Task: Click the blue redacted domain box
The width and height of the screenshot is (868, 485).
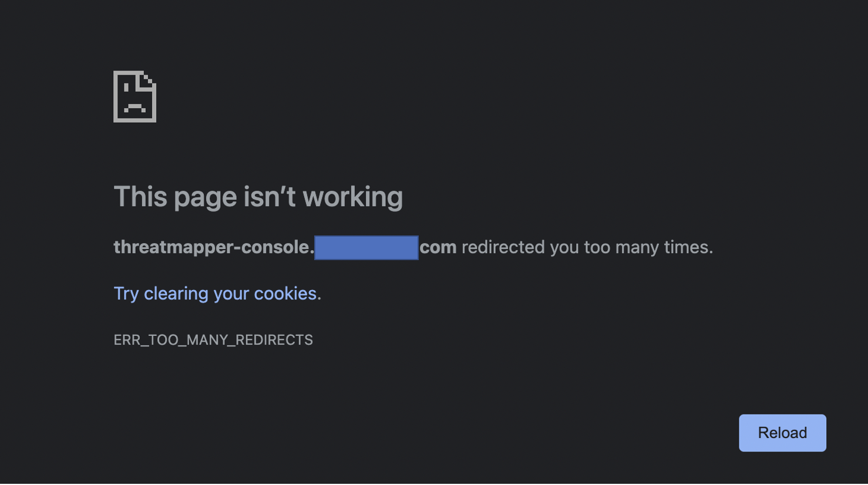Action: click(x=366, y=247)
